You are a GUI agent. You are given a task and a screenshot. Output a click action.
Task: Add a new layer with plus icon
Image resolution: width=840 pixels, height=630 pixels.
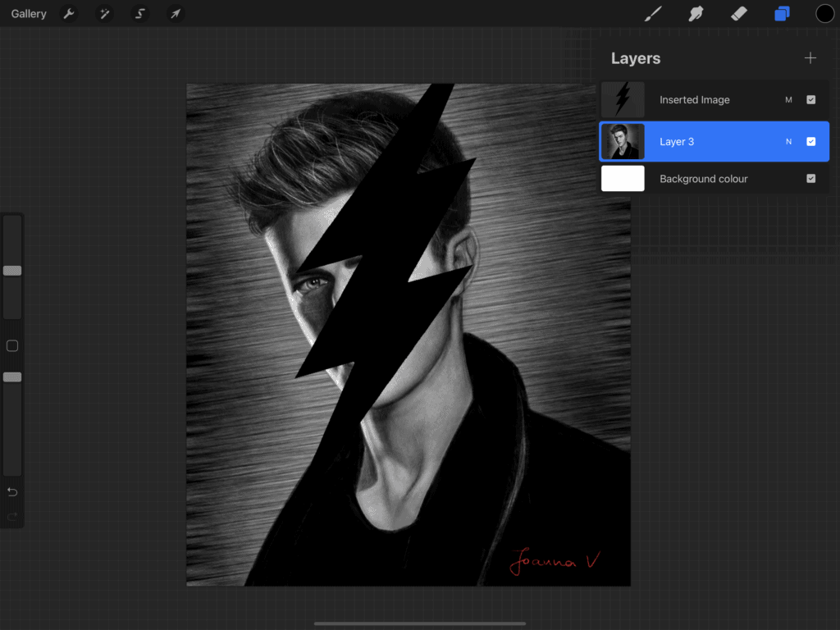[810, 58]
